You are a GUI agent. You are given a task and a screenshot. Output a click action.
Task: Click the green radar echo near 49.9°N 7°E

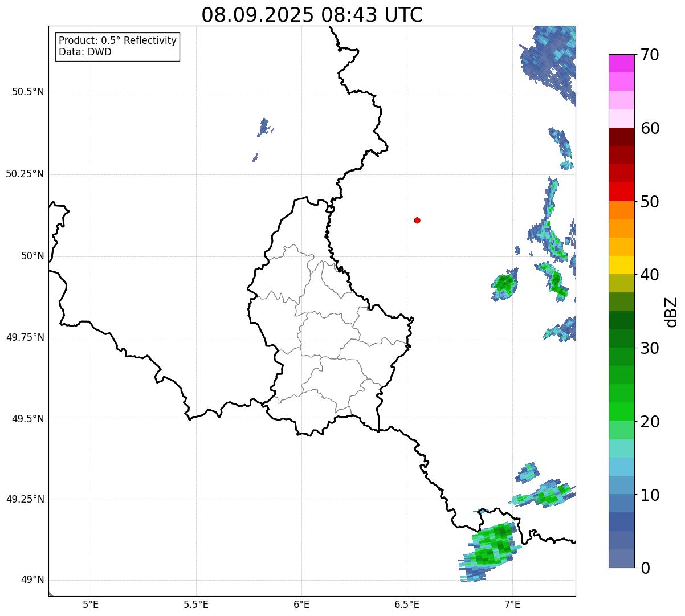(x=505, y=284)
